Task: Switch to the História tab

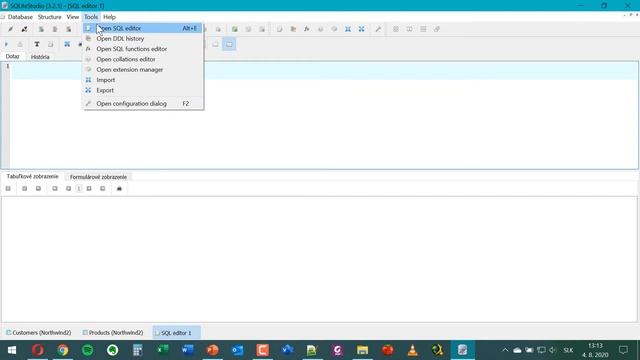Action: (40, 57)
